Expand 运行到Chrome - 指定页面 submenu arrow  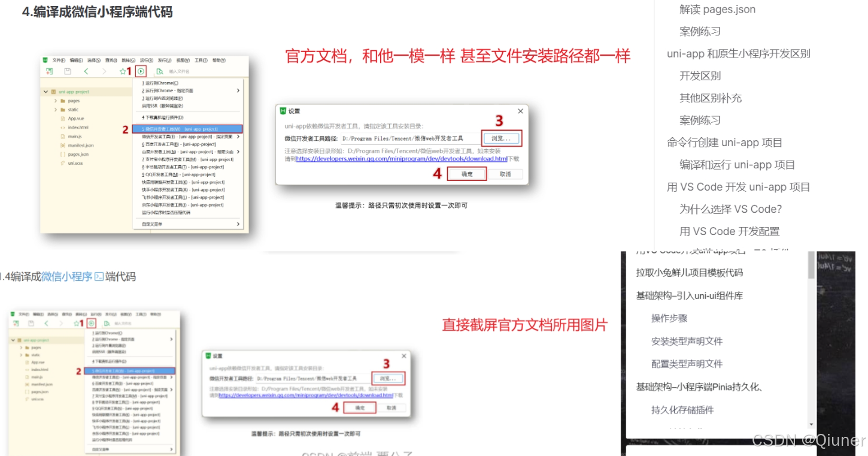coord(238,90)
